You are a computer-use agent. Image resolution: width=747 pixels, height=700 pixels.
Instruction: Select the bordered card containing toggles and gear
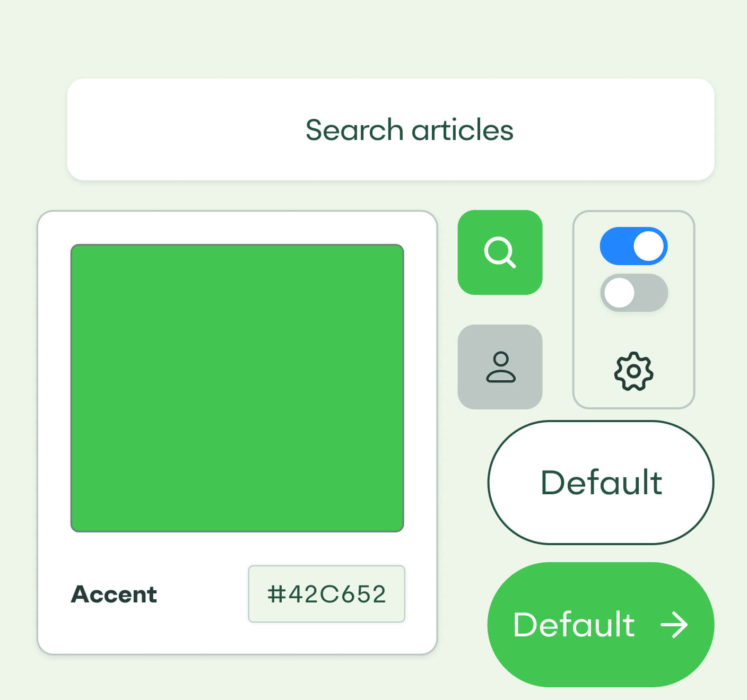[x=633, y=310]
